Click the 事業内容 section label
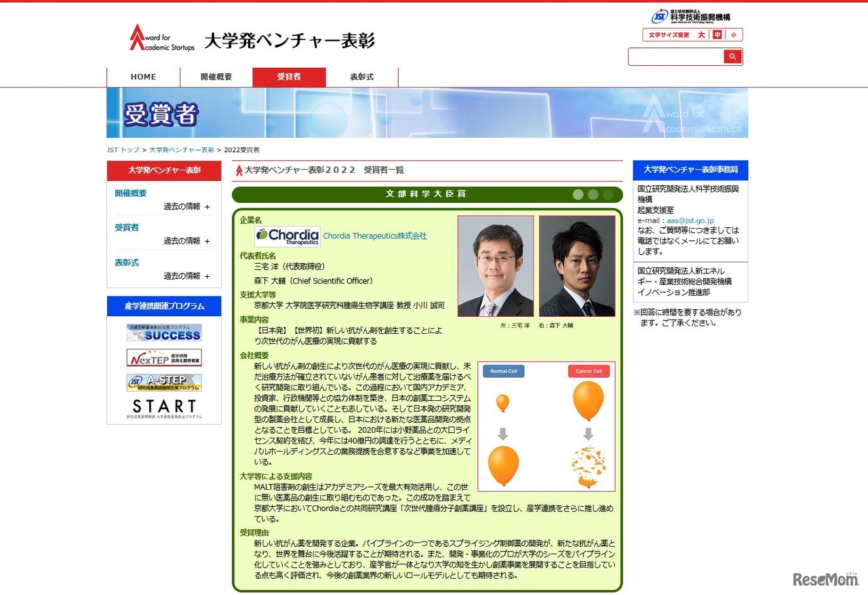868x595 pixels. 254,320
